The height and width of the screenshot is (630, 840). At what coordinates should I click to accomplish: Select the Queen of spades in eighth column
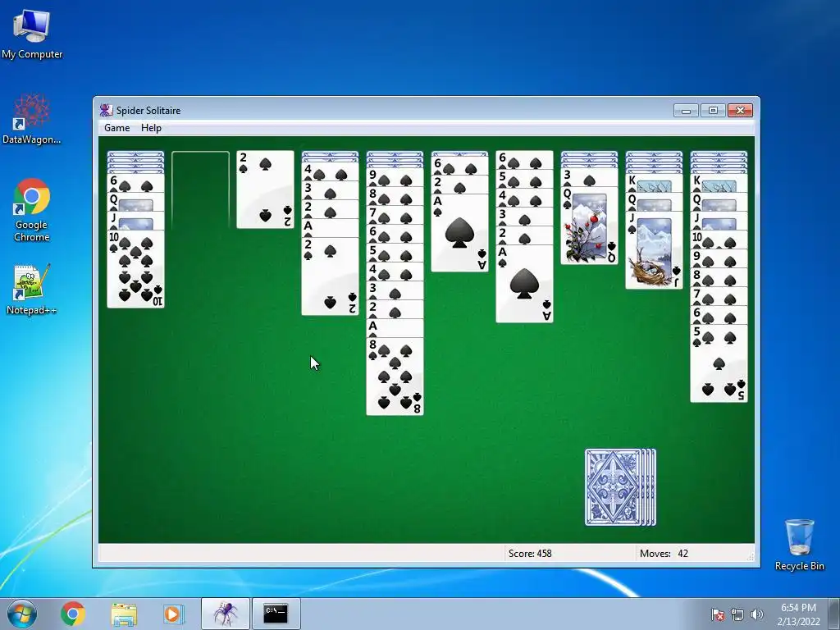pyautogui.click(x=589, y=226)
